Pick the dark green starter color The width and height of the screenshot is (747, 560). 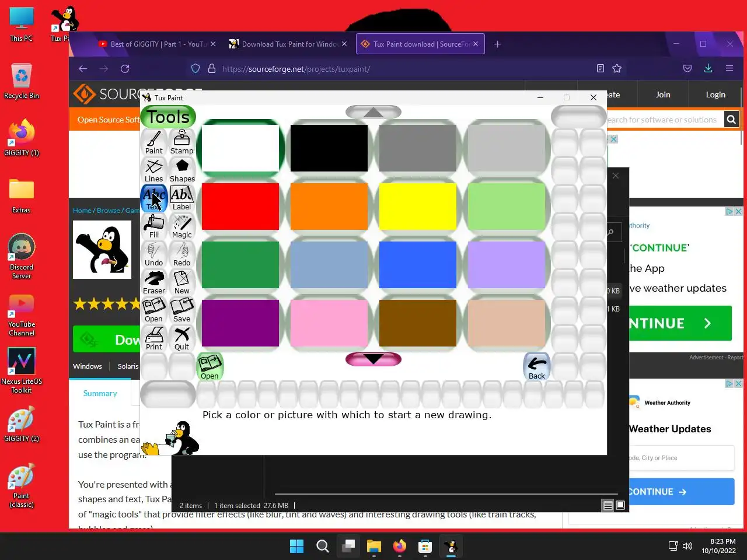[x=240, y=265]
